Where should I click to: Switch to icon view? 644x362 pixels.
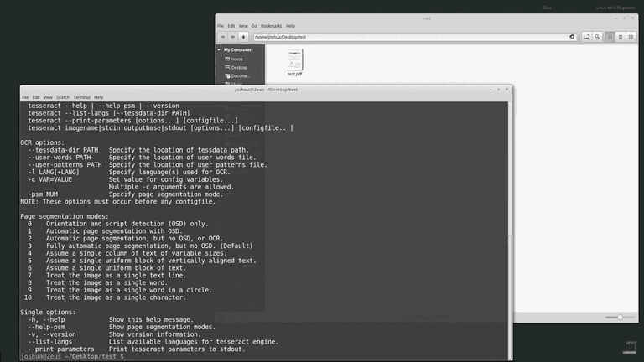pyautogui.click(x=610, y=37)
